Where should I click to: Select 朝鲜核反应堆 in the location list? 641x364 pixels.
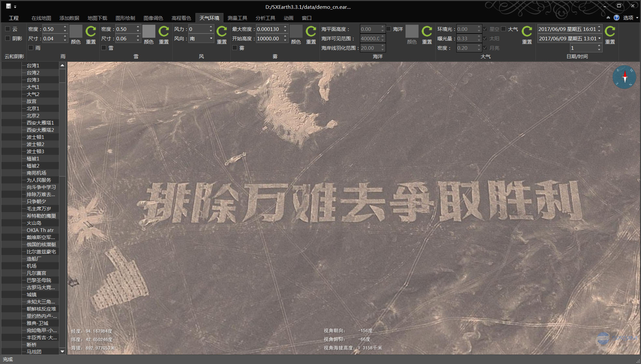(41, 309)
